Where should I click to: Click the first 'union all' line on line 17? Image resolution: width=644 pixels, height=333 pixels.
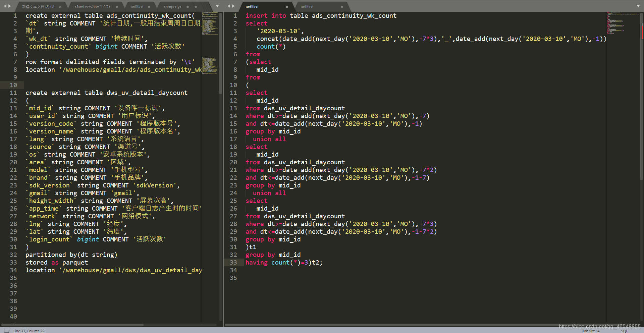(x=269, y=139)
